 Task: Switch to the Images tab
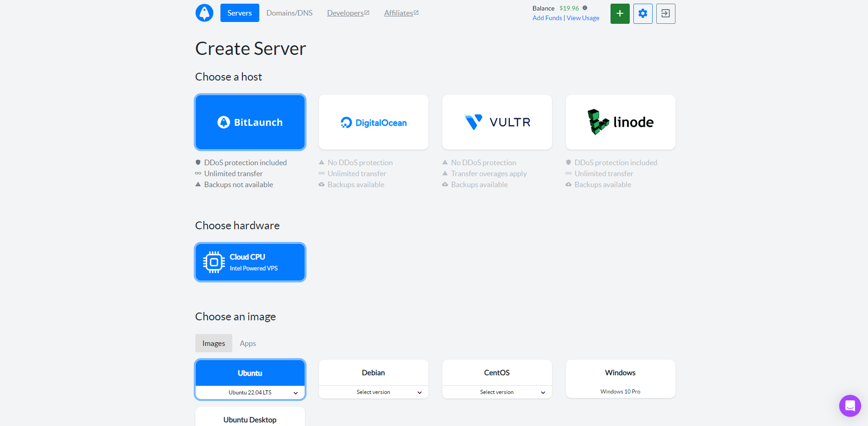tap(214, 343)
